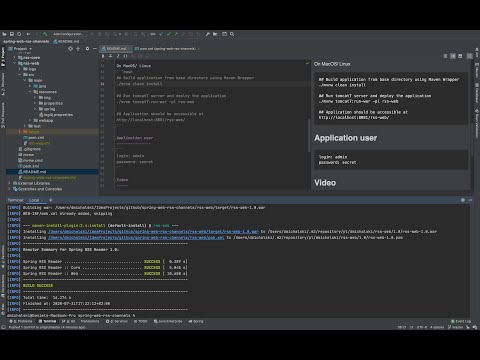
Task: Show preview only layout icon
Action: point(460,56)
